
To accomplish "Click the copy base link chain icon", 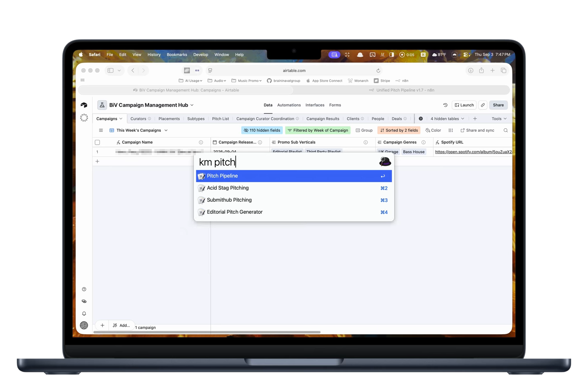I will (x=483, y=105).
